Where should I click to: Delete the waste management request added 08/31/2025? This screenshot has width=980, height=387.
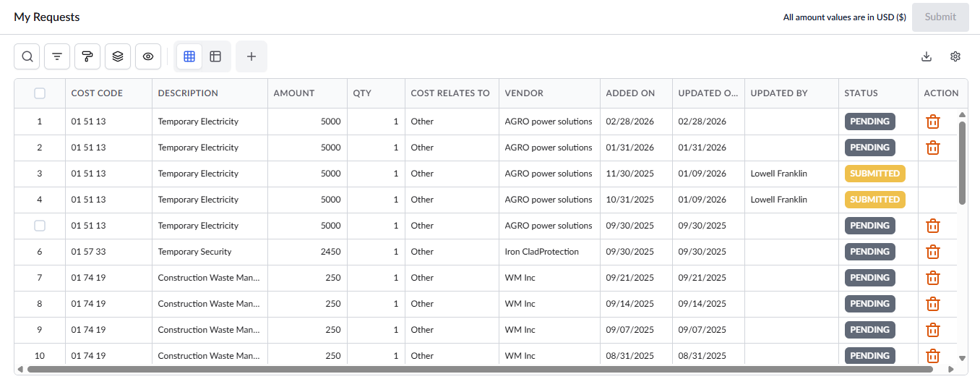tap(933, 356)
